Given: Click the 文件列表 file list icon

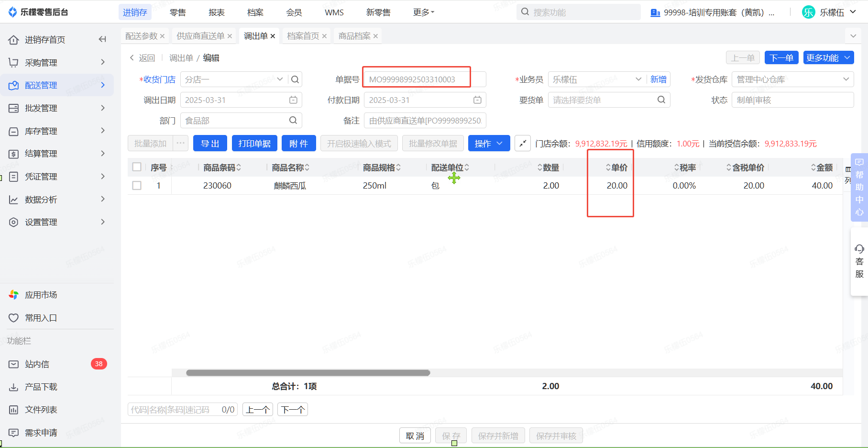Looking at the screenshot, I should pos(13,410).
